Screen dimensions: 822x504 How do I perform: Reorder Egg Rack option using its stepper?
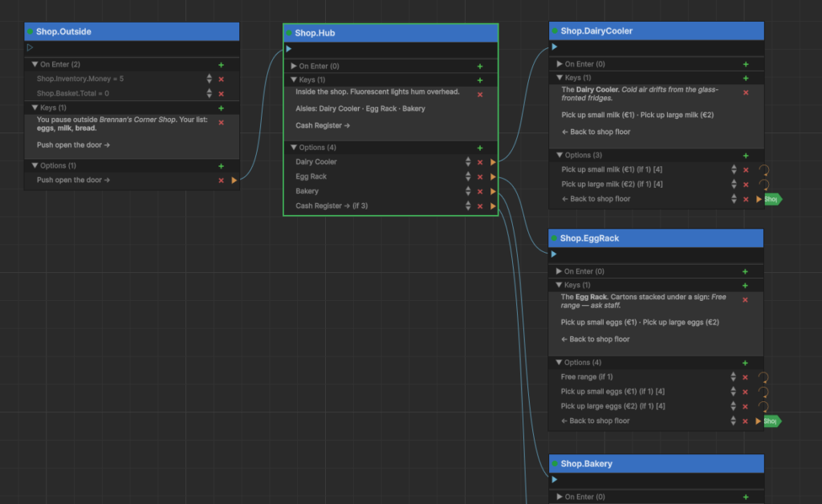click(x=468, y=177)
